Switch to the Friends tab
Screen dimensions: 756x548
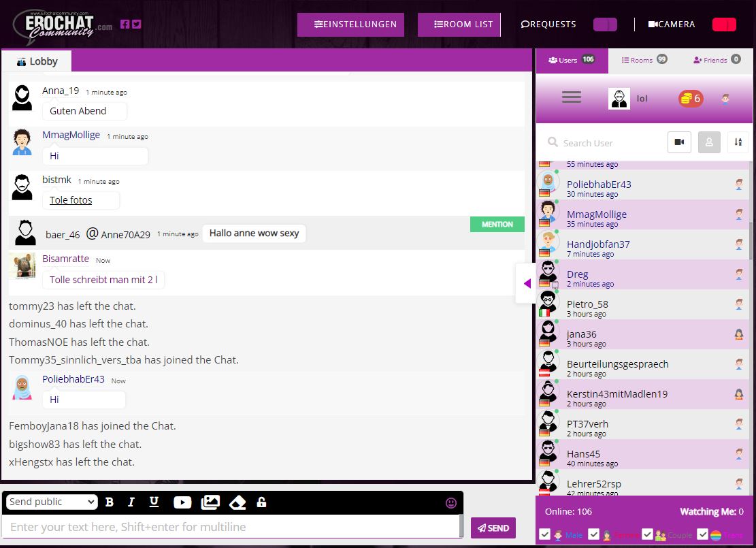click(716, 60)
